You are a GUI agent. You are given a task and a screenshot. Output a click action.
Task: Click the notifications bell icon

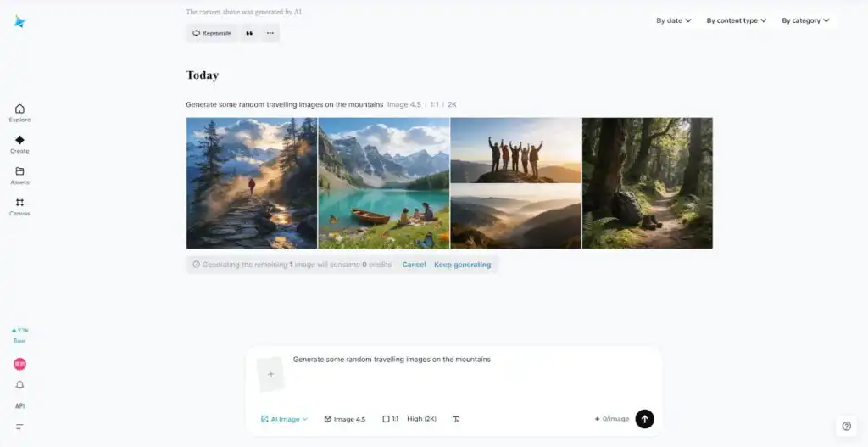19,385
